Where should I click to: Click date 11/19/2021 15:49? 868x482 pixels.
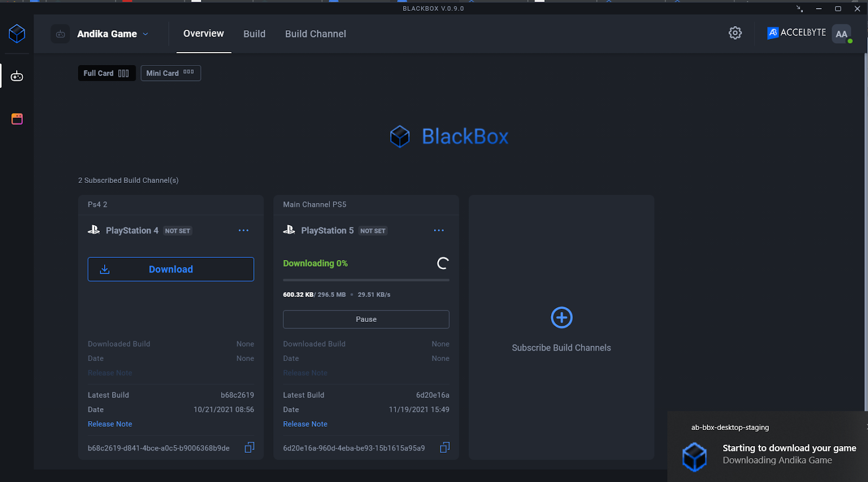419,410
